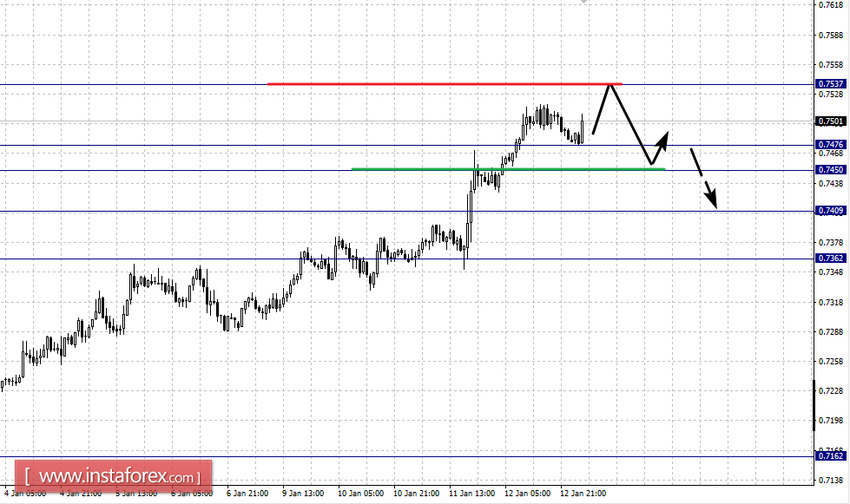Click the current price label 0.7501
Image resolution: width=850 pixels, height=504 pixels.
831,121
